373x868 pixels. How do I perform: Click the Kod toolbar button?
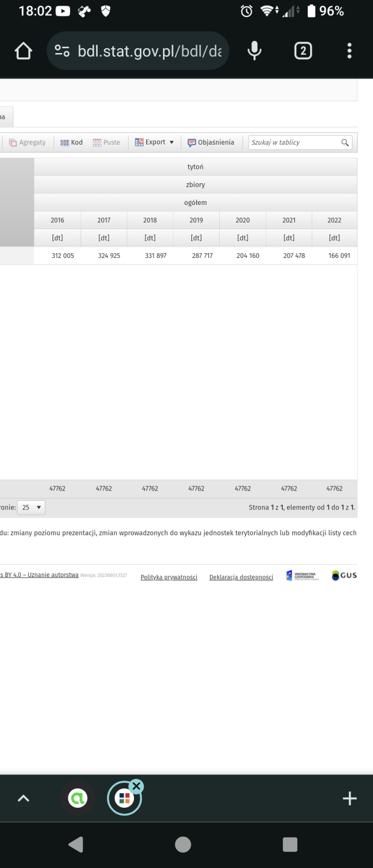pos(71,143)
